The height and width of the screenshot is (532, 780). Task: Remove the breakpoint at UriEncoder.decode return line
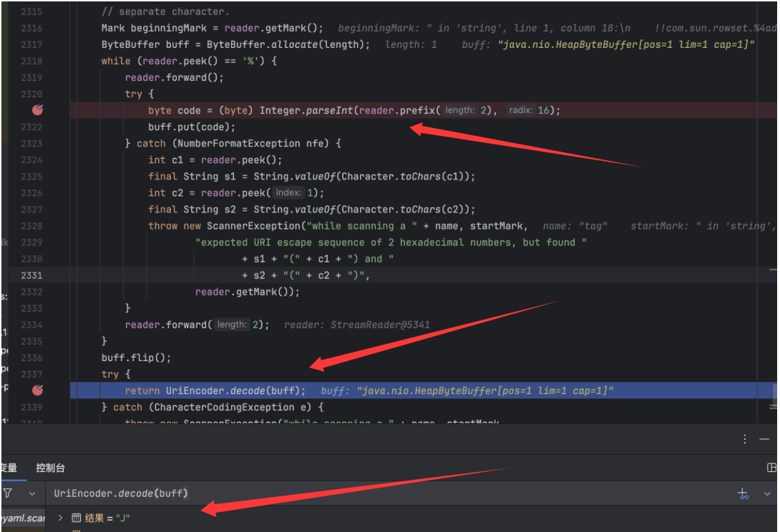click(38, 390)
